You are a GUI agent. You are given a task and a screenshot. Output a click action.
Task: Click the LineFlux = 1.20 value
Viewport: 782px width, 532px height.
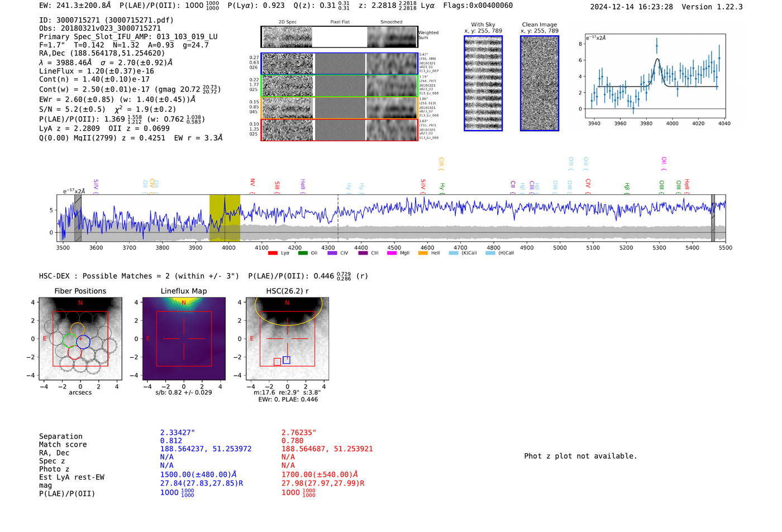[x=97, y=71]
